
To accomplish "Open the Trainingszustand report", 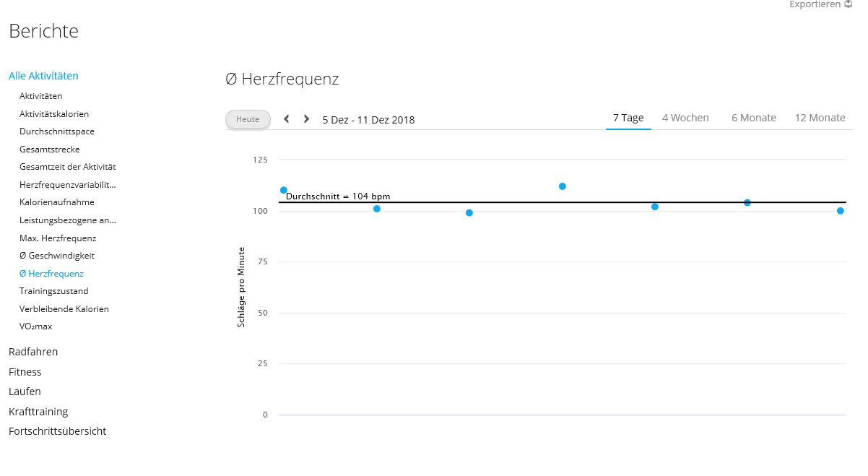I will tap(54, 291).
